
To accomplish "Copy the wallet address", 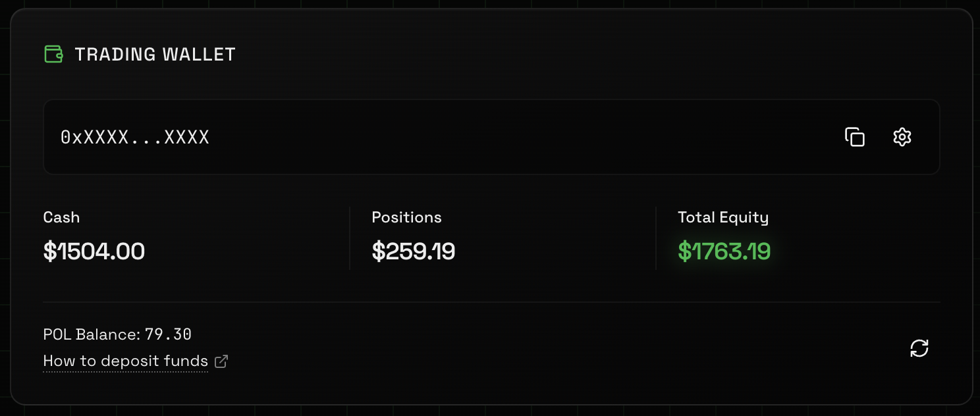I will [854, 137].
